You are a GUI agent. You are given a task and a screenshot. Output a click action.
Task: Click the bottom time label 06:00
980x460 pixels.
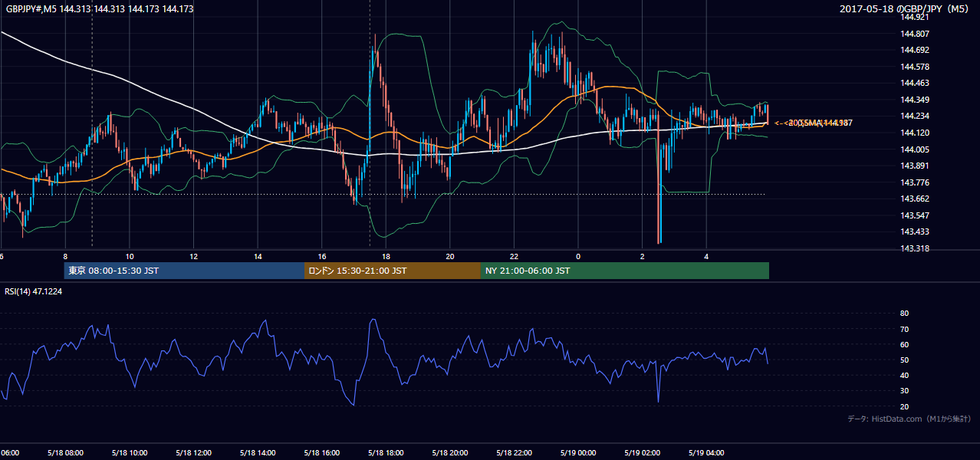[x=9, y=452]
